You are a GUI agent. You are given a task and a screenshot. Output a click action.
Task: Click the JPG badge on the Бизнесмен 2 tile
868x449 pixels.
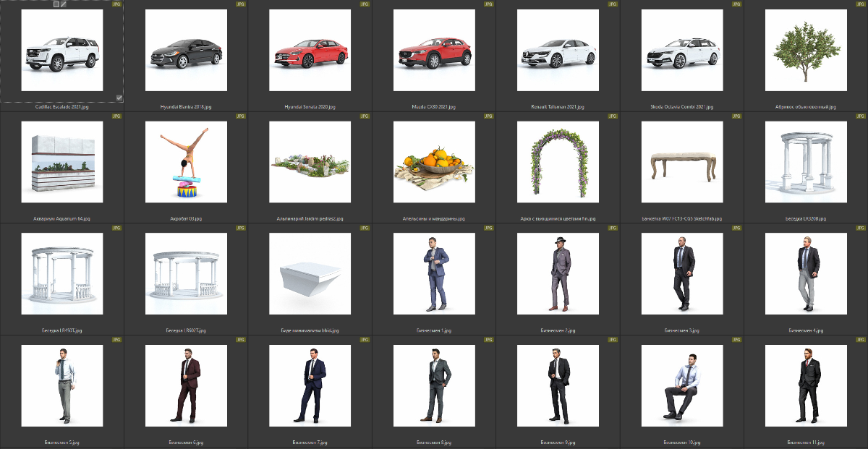[613, 228]
